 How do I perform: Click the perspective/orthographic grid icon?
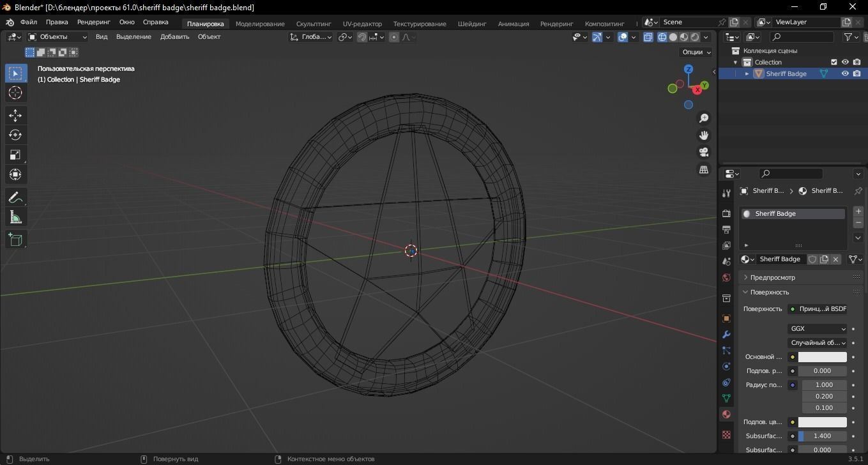coord(704,170)
